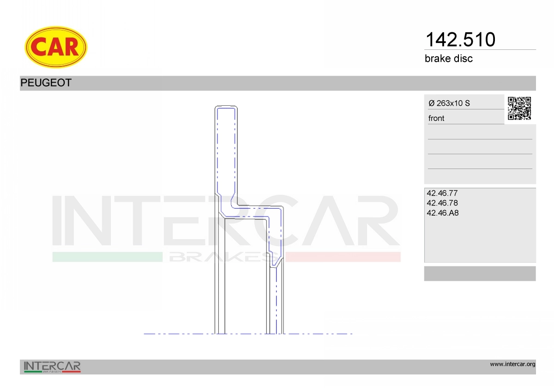The image size is (554, 392).
Task: Select the PEUGEOT header bar
Action: click(277, 83)
